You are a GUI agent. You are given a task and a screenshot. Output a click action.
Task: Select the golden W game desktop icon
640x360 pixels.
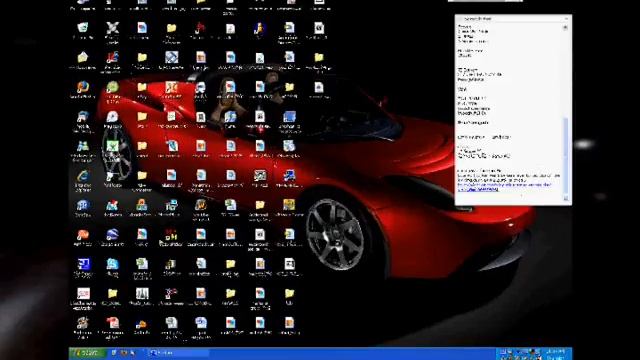pyautogui.click(x=200, y=205)
